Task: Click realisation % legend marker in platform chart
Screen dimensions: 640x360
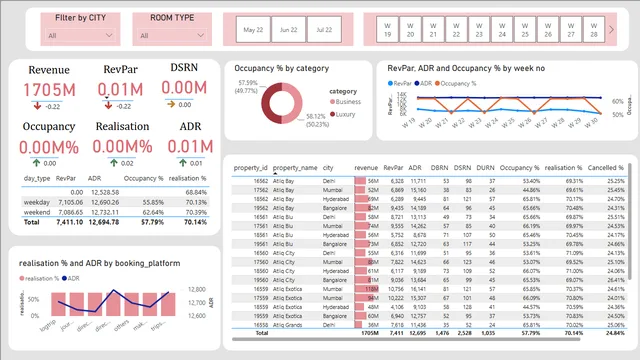Action: tap(22, 278)
